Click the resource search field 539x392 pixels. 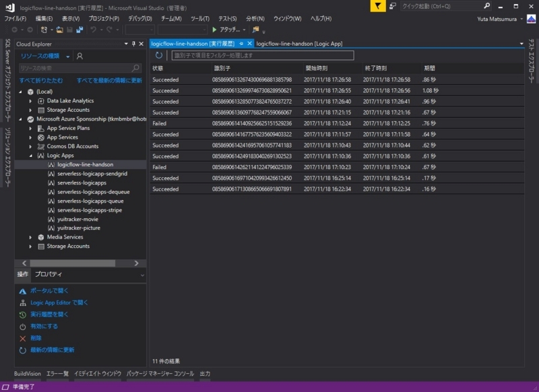click(x=80, y=69)
